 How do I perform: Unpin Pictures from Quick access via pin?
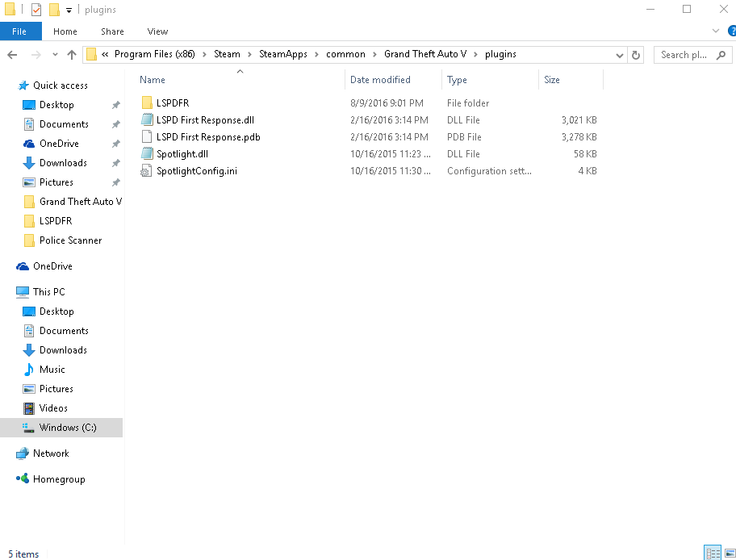click(x=116, y=182)
